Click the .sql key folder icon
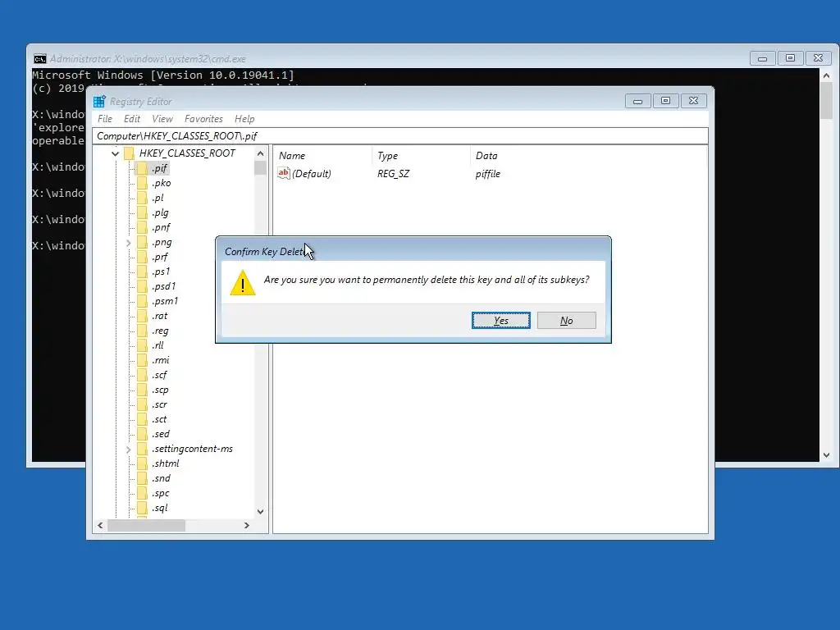The height and width of the screenshot is (630, 840). pos(142,508)
